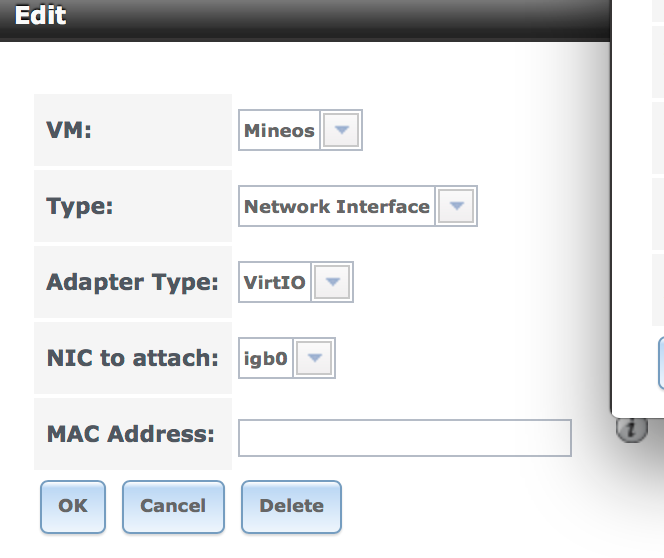Click the Adapter Type: label
The width and height of the screenshot is (664, 558).
pyautogui.click(x=133, y=282)
